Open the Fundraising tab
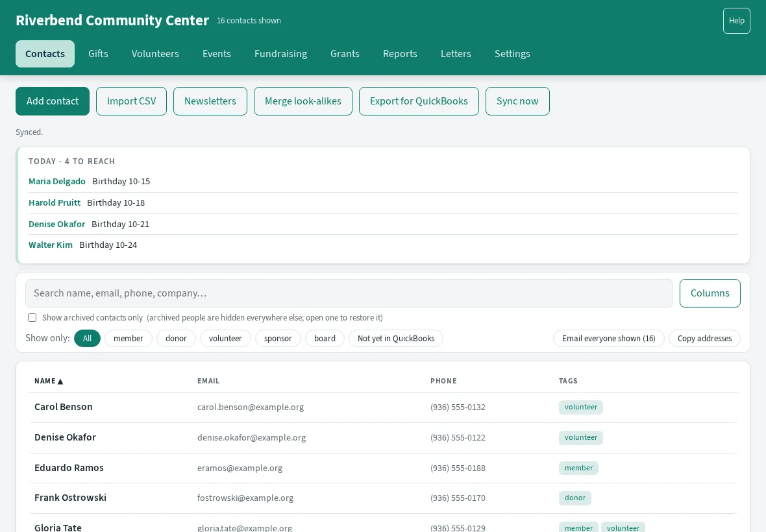 coord(281,54)
